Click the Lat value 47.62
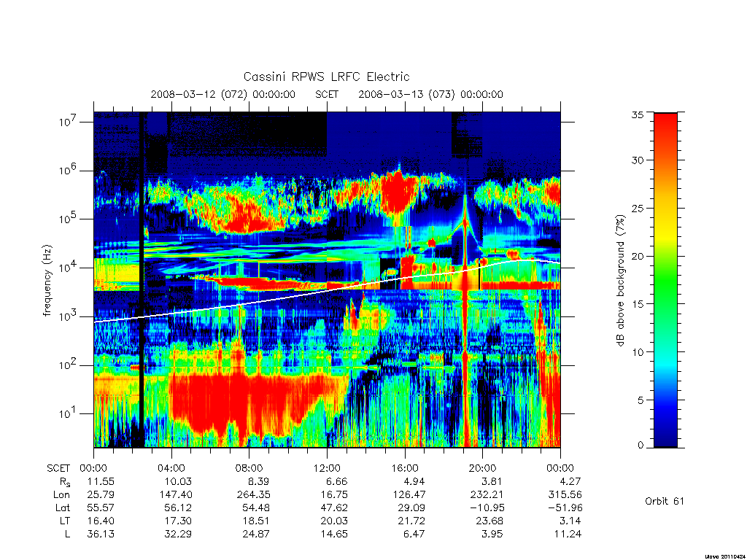This screenshot has width=747, height=560. tap(334, 507)
